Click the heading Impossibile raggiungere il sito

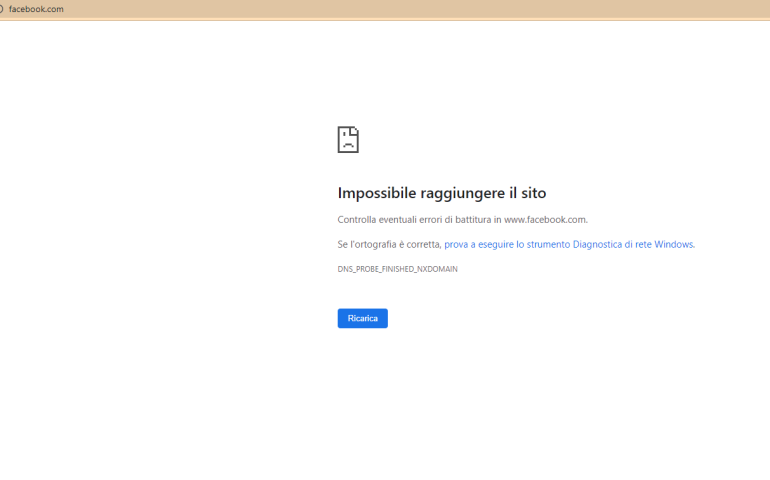pos(441,193)
